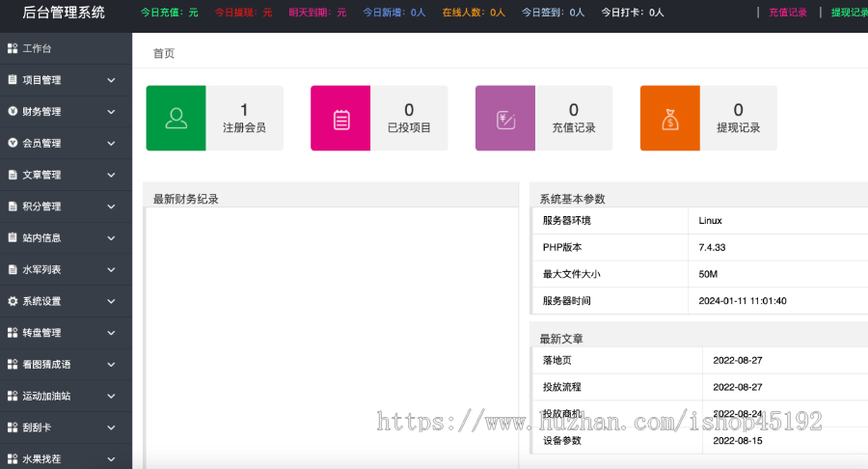Click the 站内信息 sidebar icon
The image size is (868, 469).
click(x=13, y=237)
